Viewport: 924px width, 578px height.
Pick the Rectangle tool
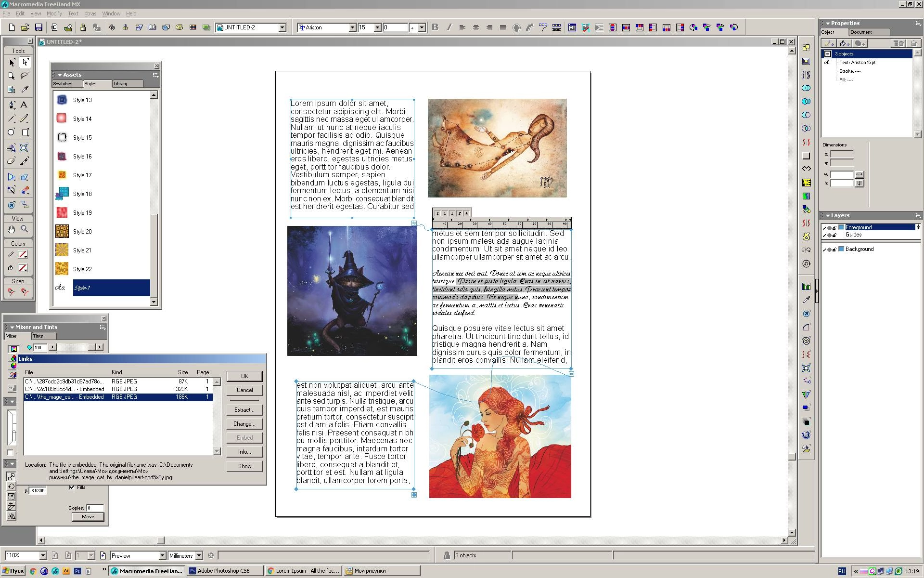tap(25, 132)
